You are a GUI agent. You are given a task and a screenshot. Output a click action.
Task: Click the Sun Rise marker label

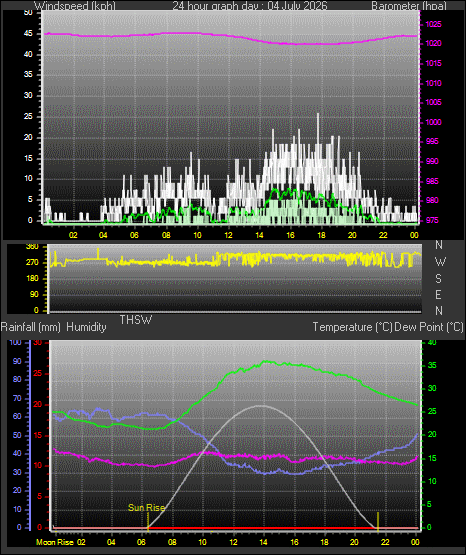point(146,508)
